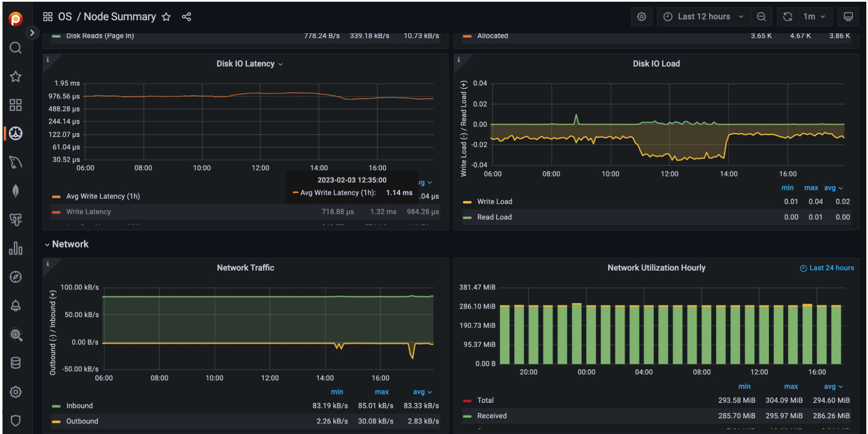Viewport: 868px width, 434px height.
Task: Click the MySQL dolphin icon in sidebar
Action: (x=16, y=163)
